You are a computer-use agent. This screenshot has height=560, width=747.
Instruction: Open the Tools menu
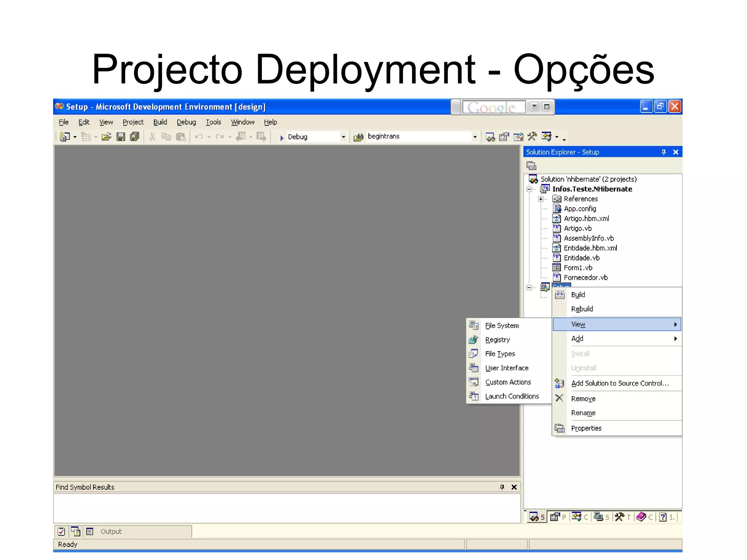tap(213, 122)
